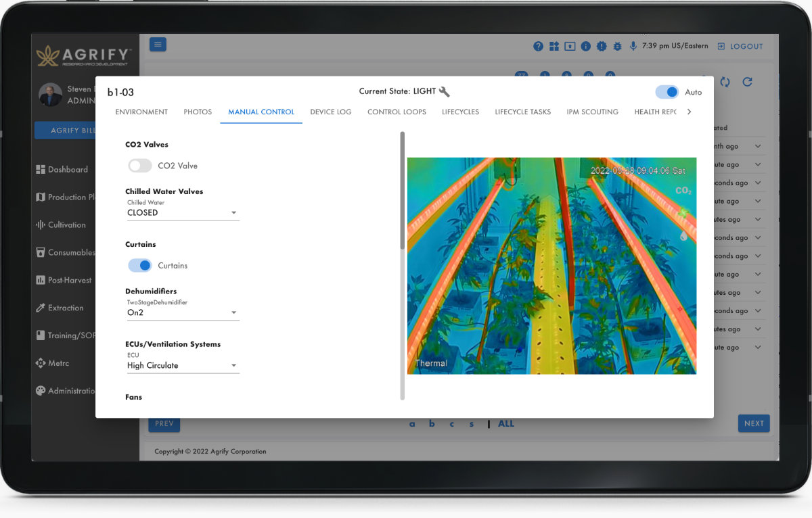The image size is (812, 518).
Task: Click the info circle icon
Action: point(585,46)
